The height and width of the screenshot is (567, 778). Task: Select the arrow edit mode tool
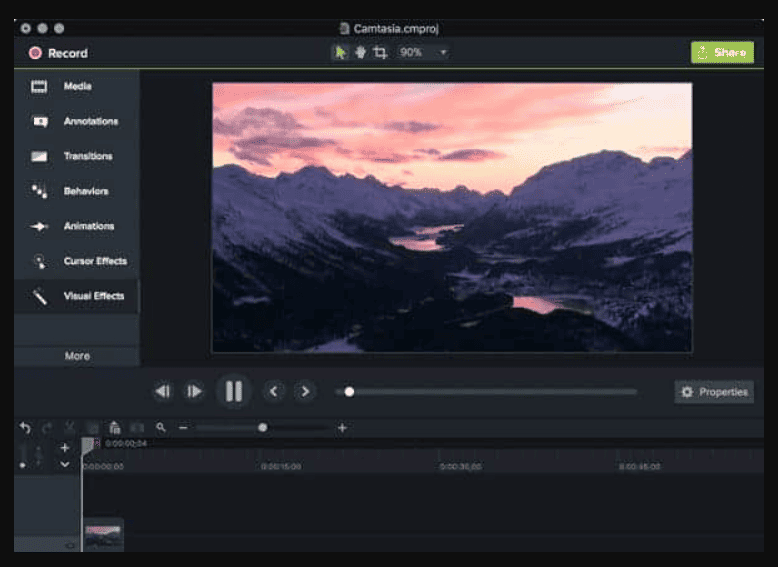(x=340, y=52)
